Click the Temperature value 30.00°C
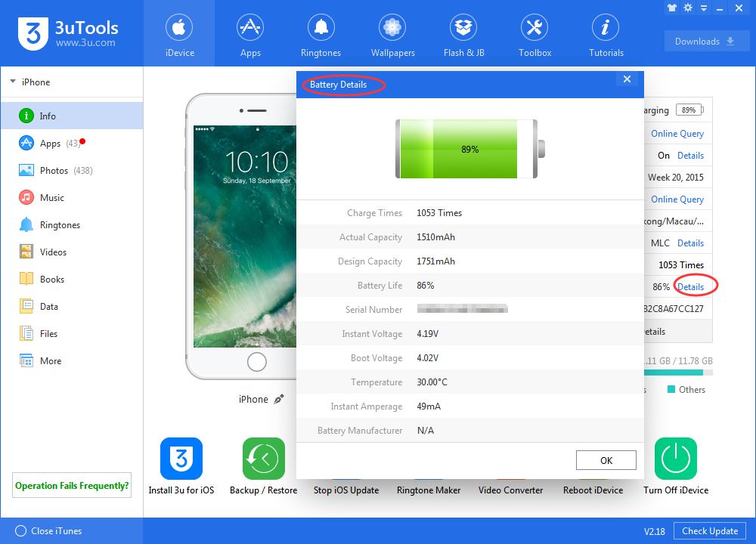 coord(432,382)
